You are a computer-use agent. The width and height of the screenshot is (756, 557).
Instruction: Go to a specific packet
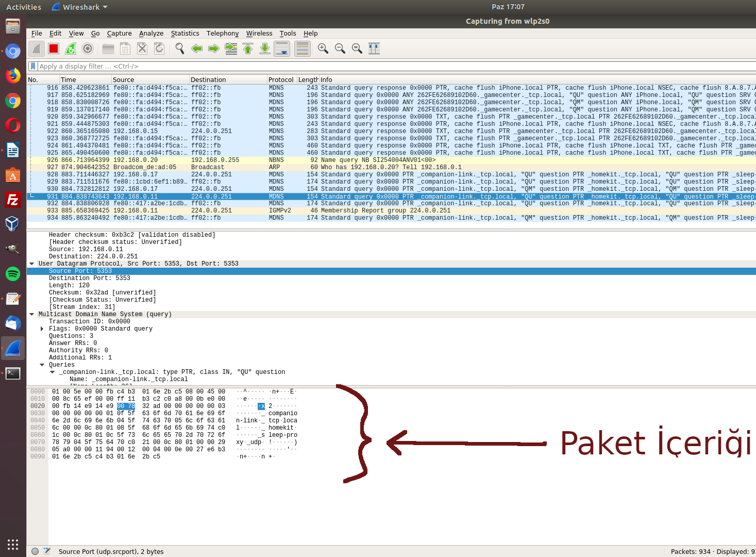231,48
